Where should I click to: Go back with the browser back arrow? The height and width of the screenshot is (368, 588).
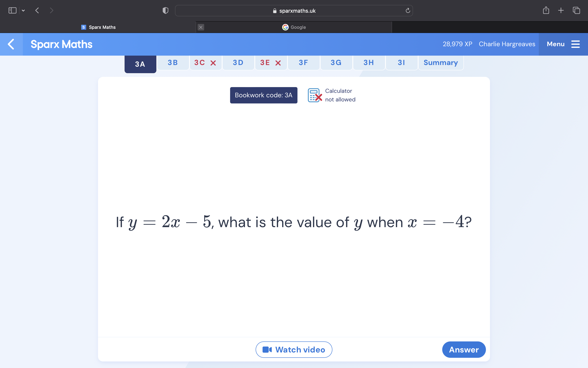[37, 10]
